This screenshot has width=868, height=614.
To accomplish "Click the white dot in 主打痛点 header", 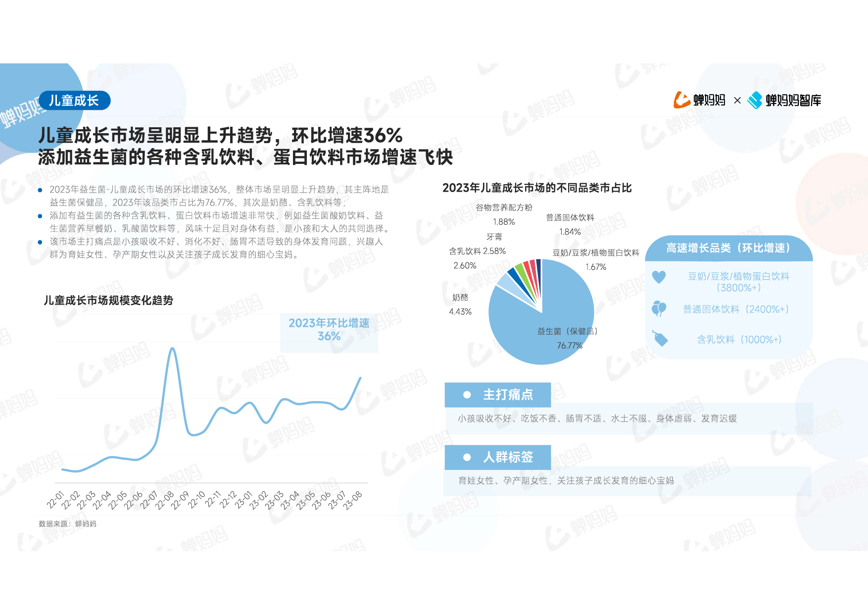I will point(467,395).
